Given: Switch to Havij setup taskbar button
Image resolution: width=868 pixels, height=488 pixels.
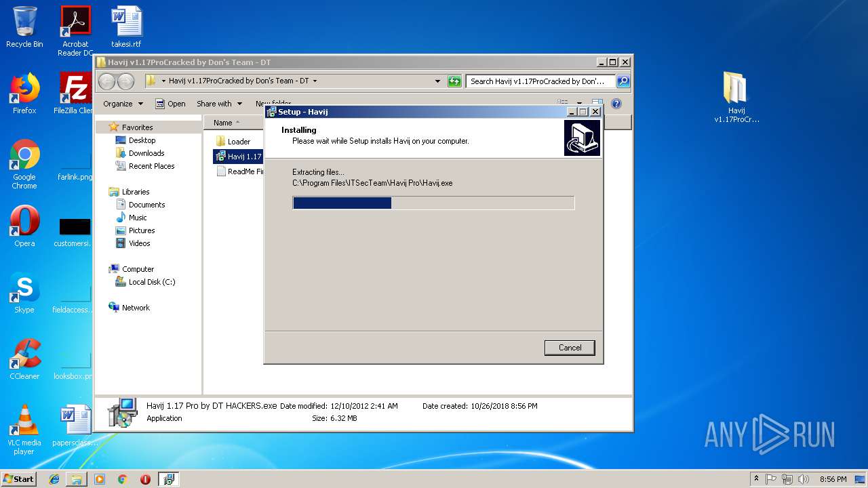Looking at the screenshot, I should [x=168, y=479].
